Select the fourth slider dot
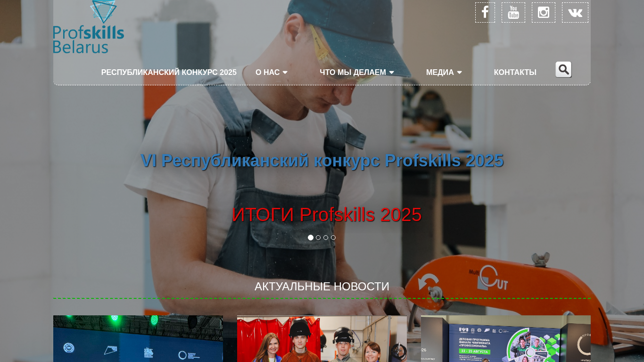Image resolution: width=644 pixels, height=362 pixels. tap(333, 238)
